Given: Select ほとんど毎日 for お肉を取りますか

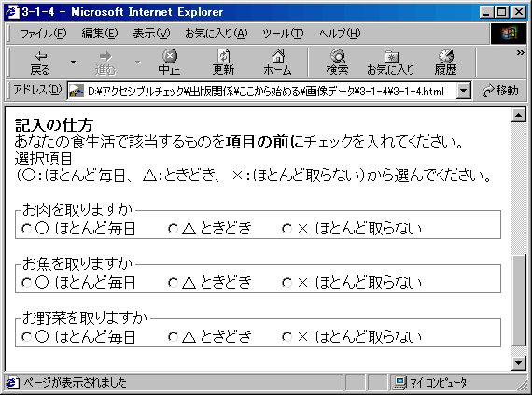Looking at the screenshot, I should 26,229.
